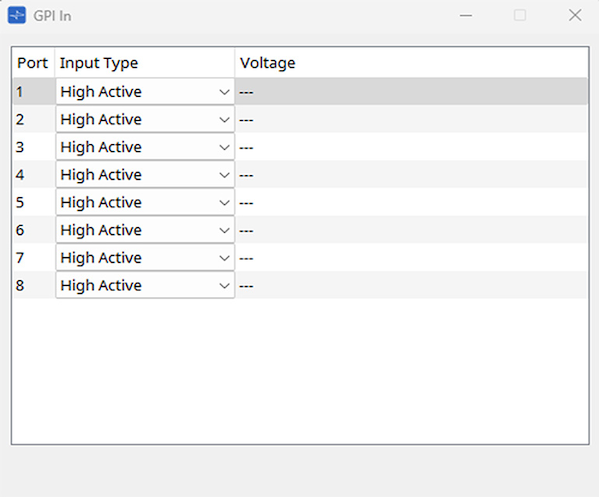
Task: Click the GPI In app icon in title bar
Action: (x=17, y=16)
